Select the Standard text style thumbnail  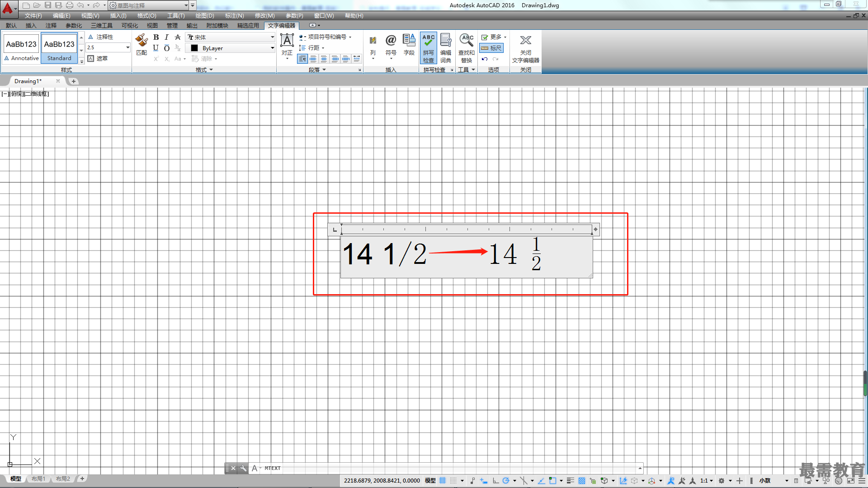(x=59, y=48)
